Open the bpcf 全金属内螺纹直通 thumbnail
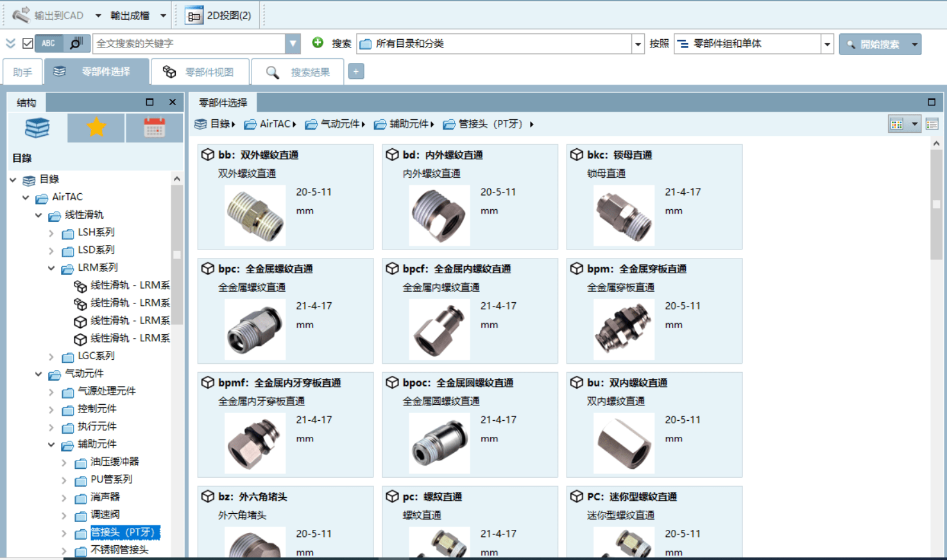 [x=439, y=330]
